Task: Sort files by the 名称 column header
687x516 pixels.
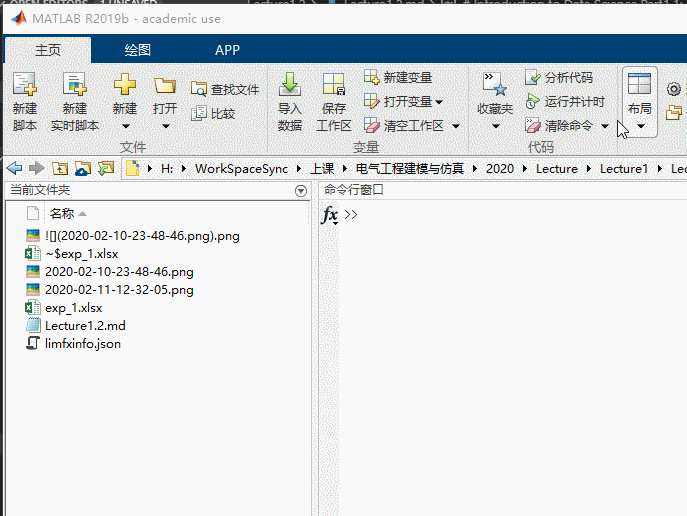Action: [62, 213]
